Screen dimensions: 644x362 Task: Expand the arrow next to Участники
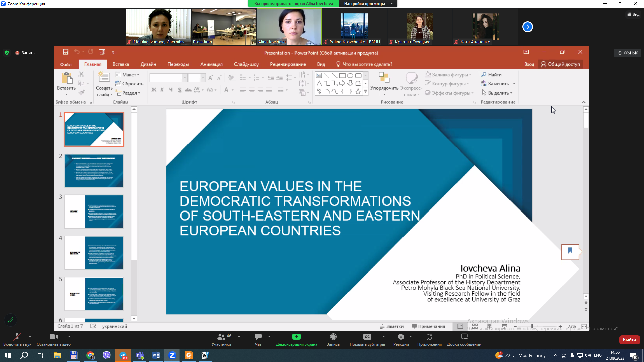pyautogui.click(x=239, y=337)
